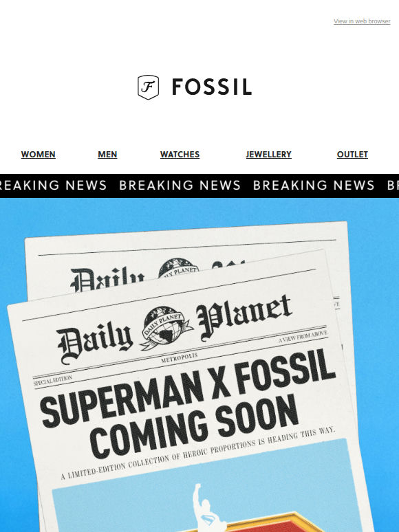This screenshot has height=532, width=399.
Task: Open the WATCHES section
Action: coord(180,155)
